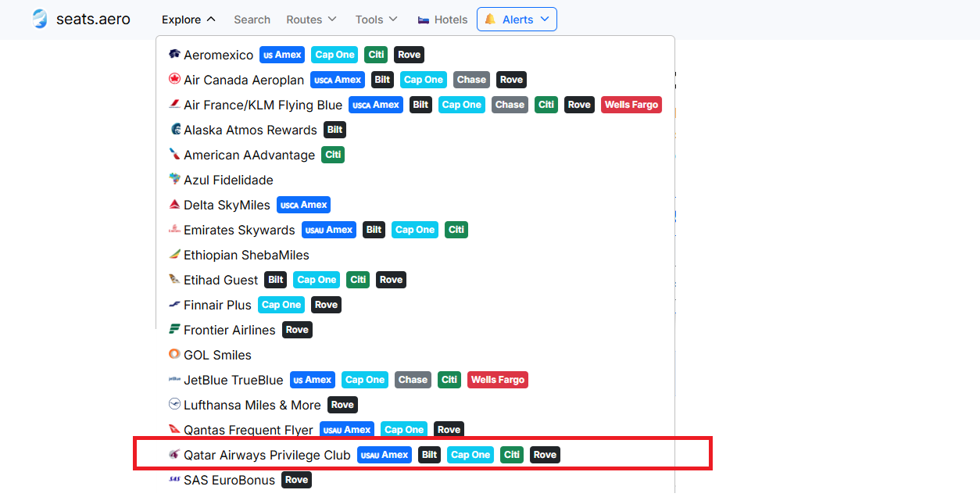This screenshot has height=497, width=980.
Task: Open the Routes dropdown menu
Action: click(311, 20)
